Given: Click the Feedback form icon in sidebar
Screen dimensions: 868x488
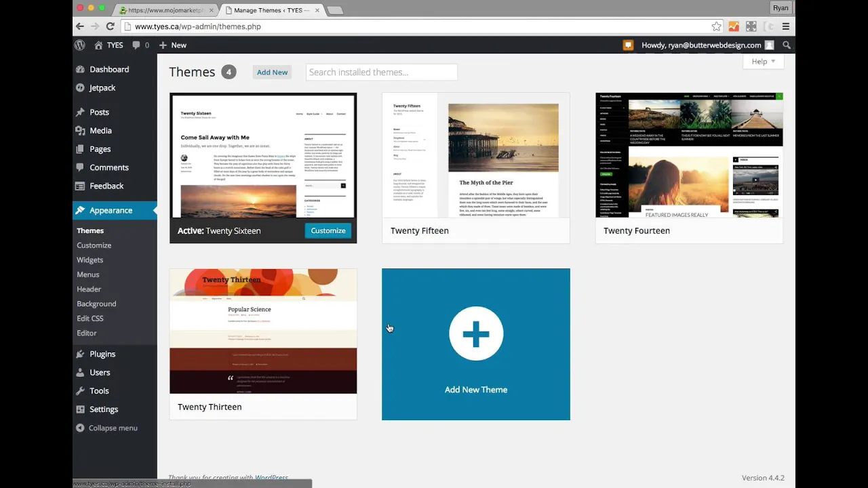Looking at the screenshot, I should pos(81,186).
